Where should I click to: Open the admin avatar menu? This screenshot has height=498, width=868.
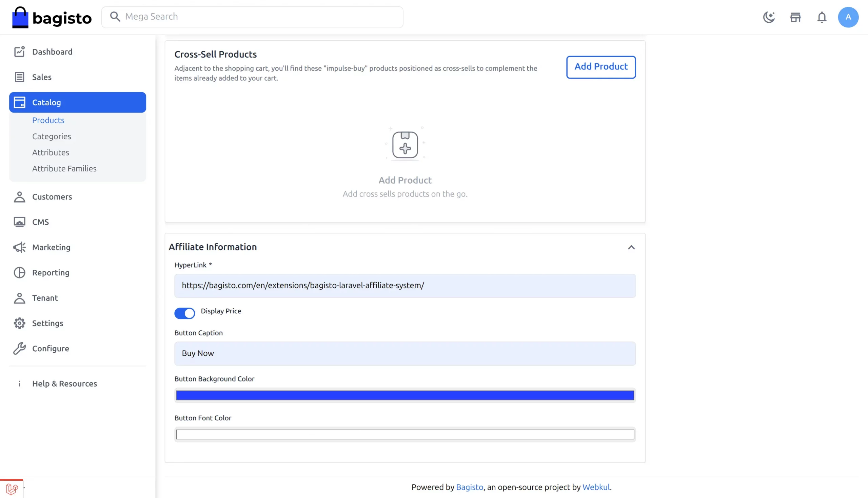click(848, 17)
